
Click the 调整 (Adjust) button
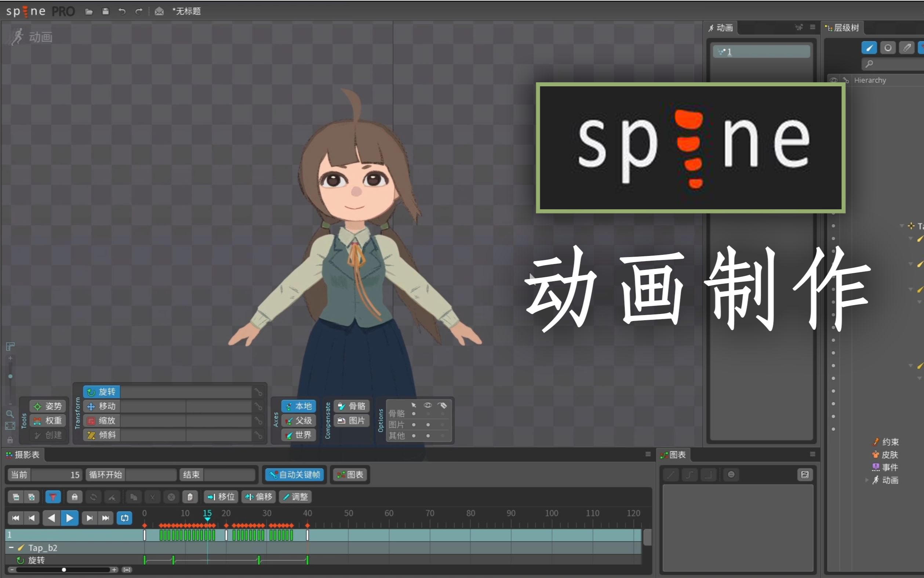295,496
